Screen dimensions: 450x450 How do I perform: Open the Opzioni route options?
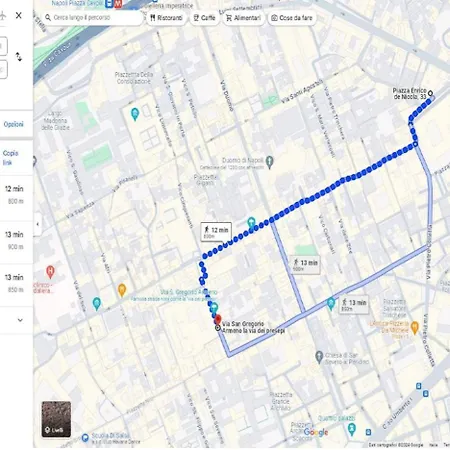(x=14, y=124)
